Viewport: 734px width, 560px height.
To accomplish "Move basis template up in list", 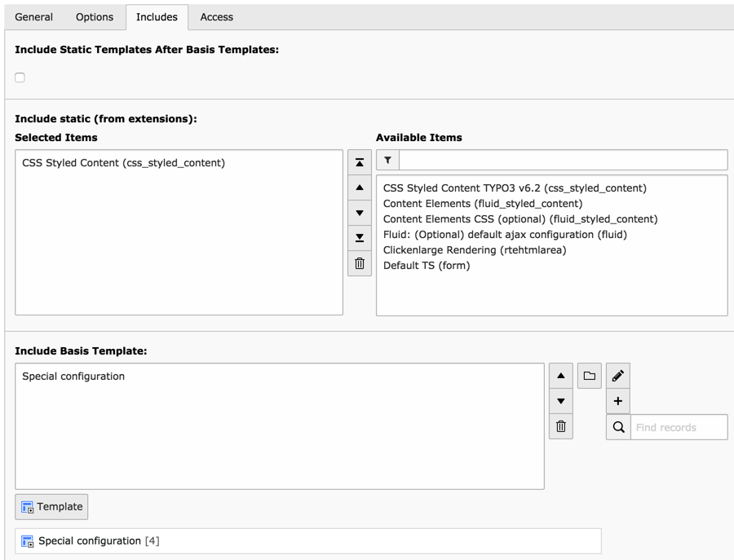I will coord(561,376).
